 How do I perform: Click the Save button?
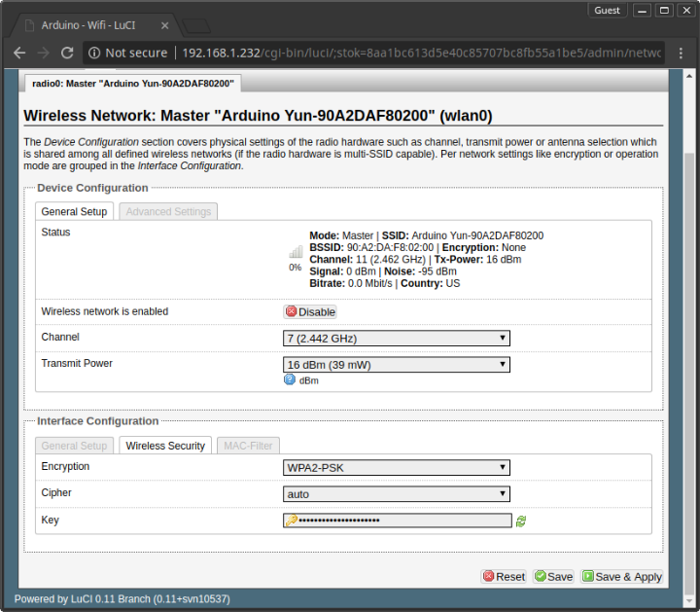point(553,577)
